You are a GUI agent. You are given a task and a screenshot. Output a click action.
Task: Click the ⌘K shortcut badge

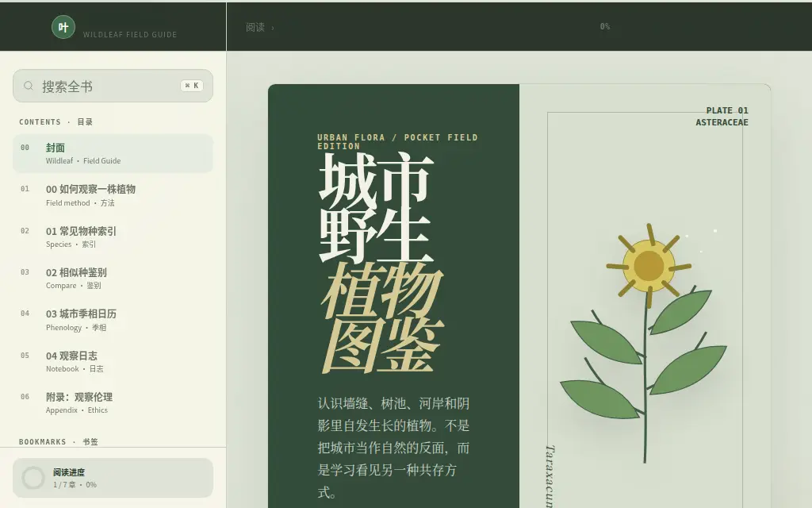point(192,86)
